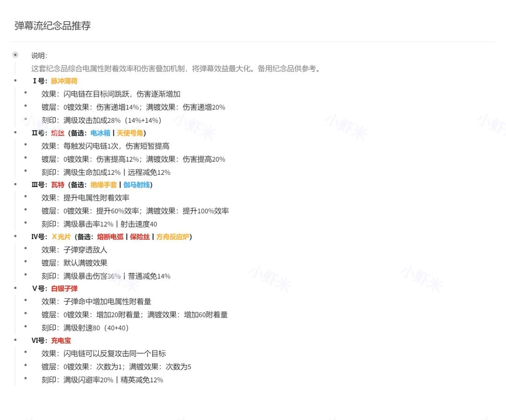The image size is (506, 420).
Task: Click the line 镀层：次数为1
Action: [x=116, y=367]
